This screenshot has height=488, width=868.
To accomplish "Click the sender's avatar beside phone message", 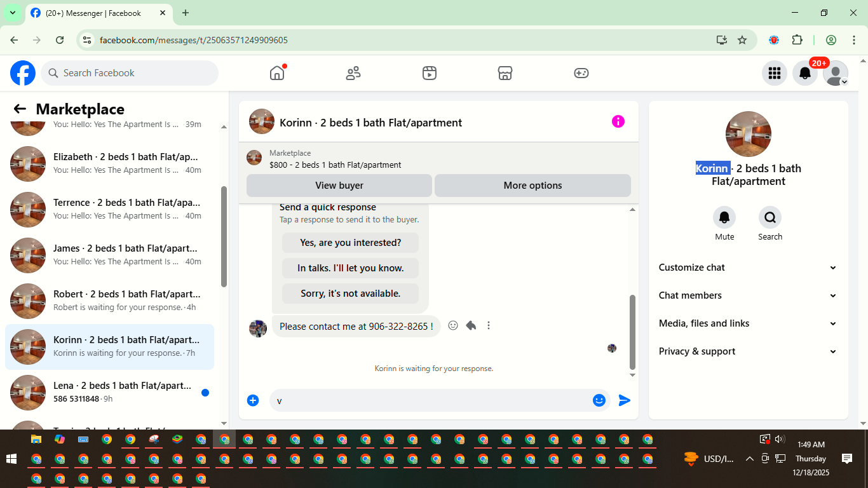I will 258,329.
